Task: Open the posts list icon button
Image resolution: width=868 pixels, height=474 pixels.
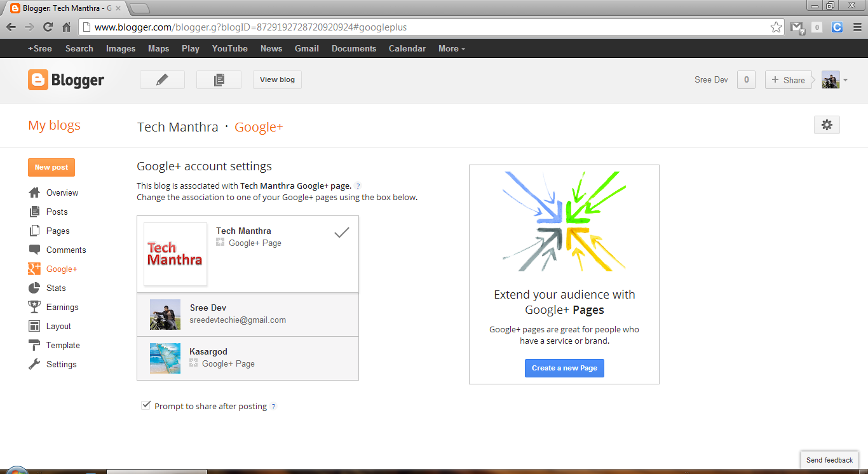Action: pos(219,79)
